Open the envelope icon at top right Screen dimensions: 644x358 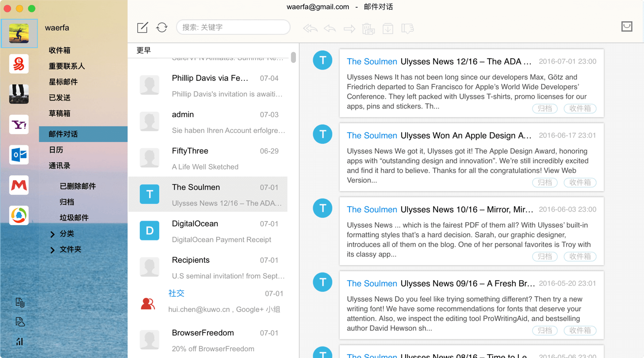(x=627, y=26)
